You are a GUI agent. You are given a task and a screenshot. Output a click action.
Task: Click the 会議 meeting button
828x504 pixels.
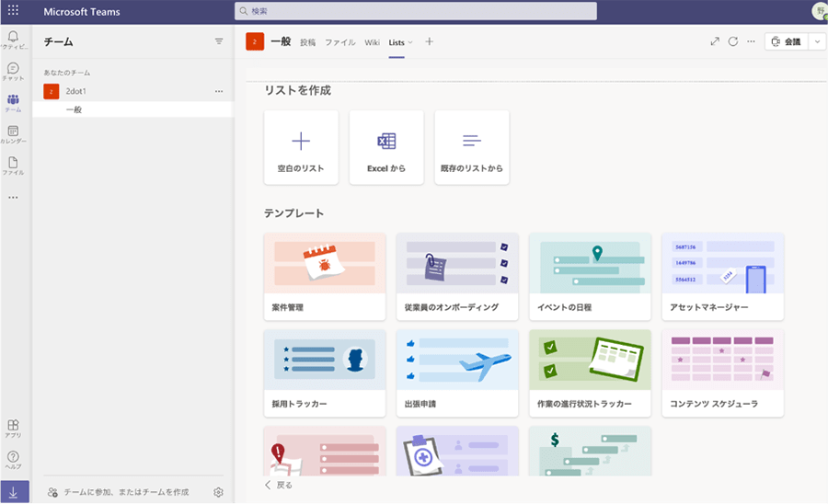(x=786, y=41)
